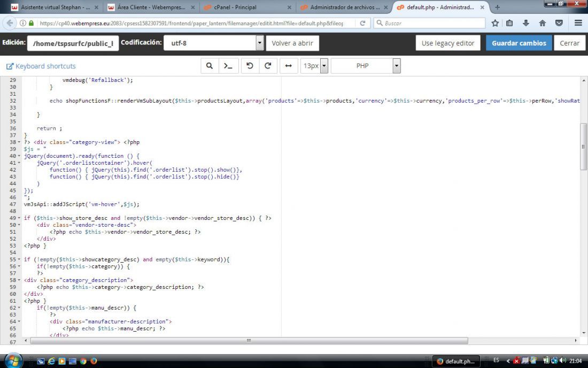Bookmark this page with the star icon
Image resolution: width=588 pixels, height=368 pixels.
[x=495, y=23]
